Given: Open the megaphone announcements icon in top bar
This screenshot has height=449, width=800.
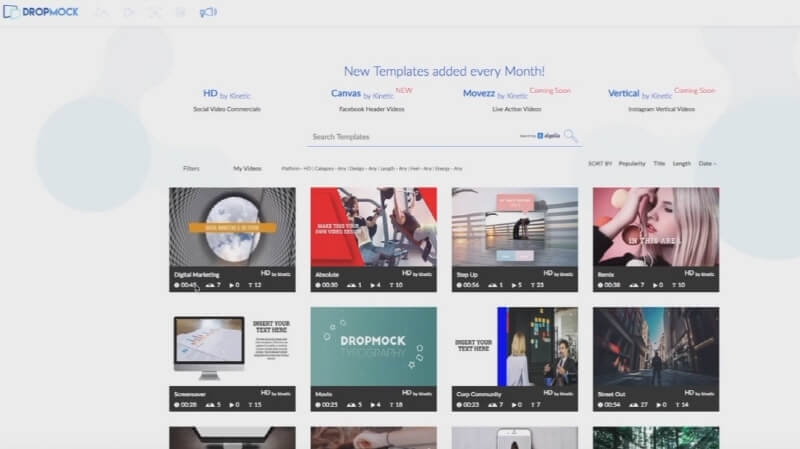Looking at the screenshot, I should (x=208, y=12).
